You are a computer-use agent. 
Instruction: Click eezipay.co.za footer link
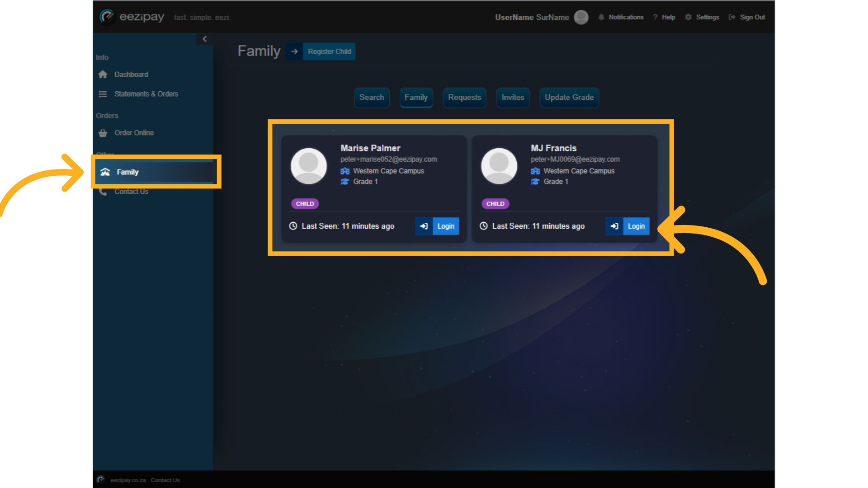point(128,480)
